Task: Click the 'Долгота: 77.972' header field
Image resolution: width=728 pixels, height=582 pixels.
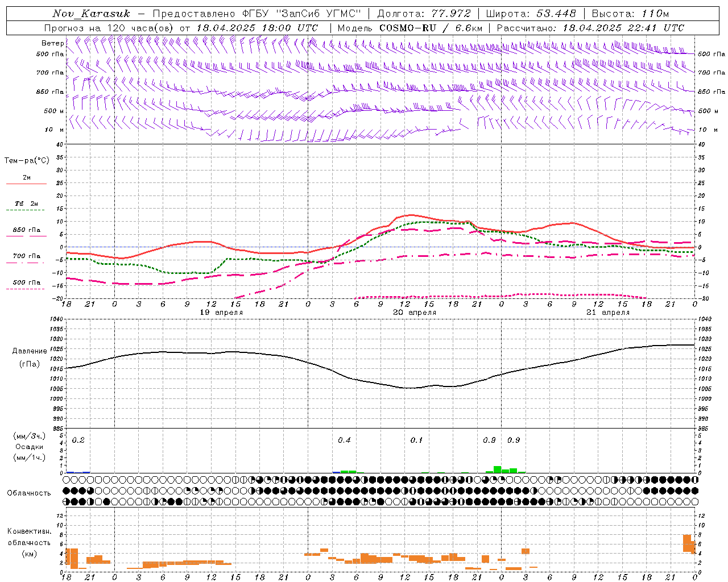Action: (424, 14)
